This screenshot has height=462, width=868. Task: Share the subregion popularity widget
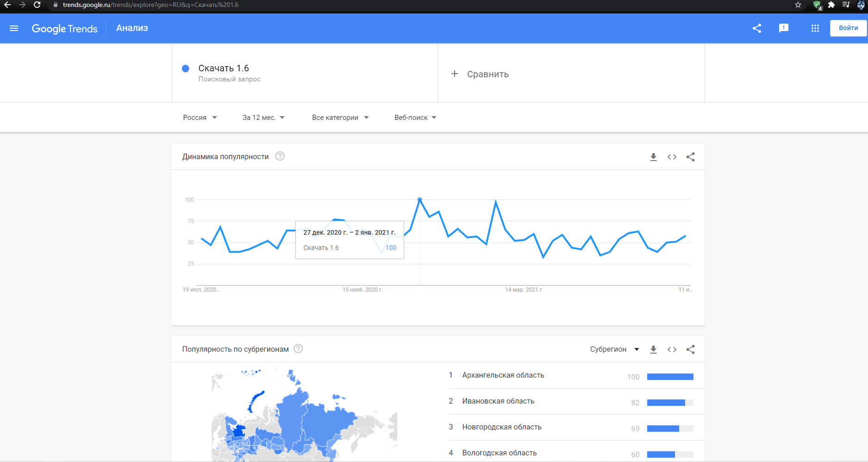[690, 350]
